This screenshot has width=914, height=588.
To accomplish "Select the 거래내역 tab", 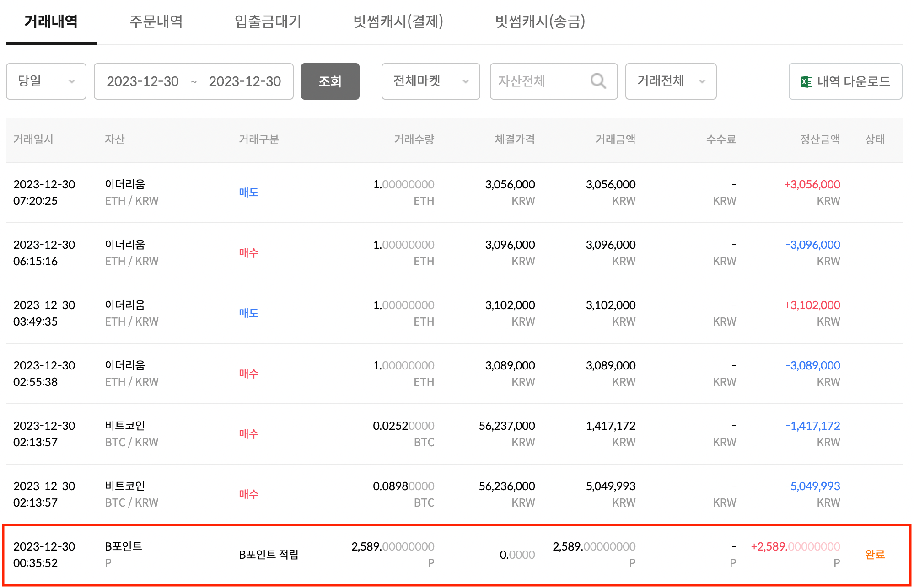I will point(51,21).
